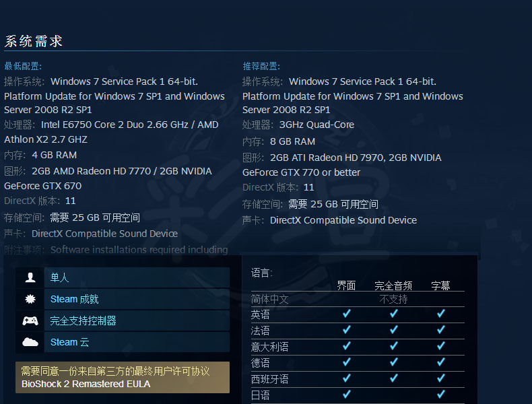532x404 pixels.
Task: Click the minimum 4 GB RAM text
Action: (x=55, y=155)
